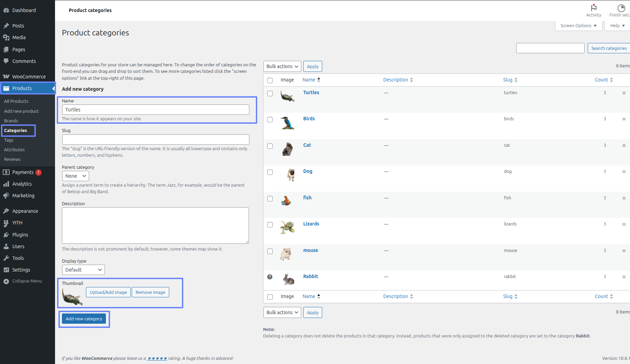Screen dimensions: 630x364
Task: Click the Upload/Add image button
Action: 108,292
